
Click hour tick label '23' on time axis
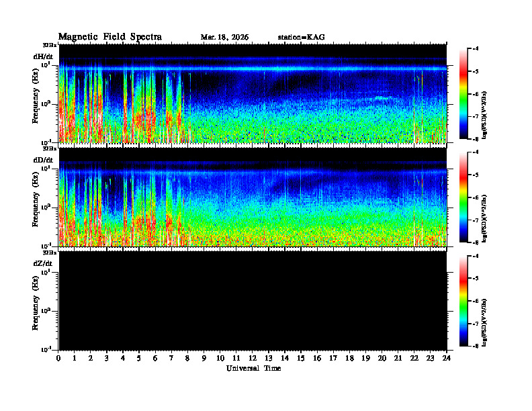[431, 359]
